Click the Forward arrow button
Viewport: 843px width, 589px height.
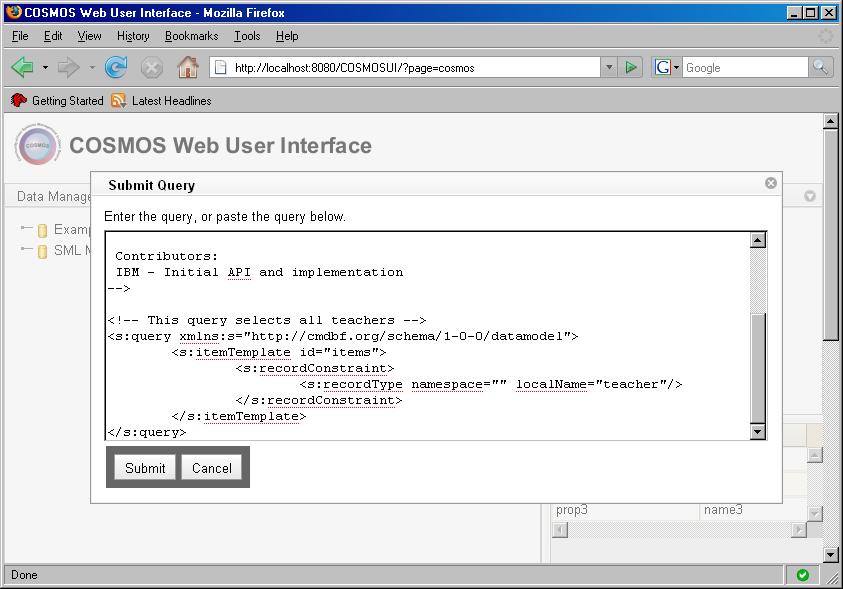69,68
